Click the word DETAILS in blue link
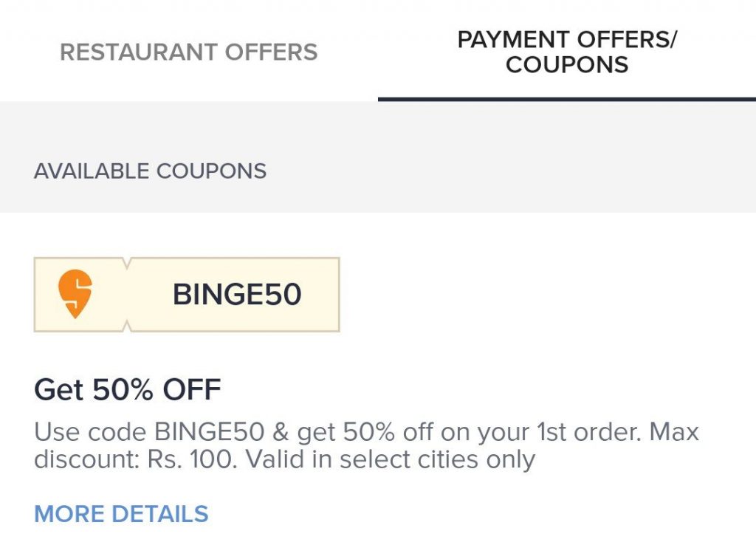 [x=160, y=514]
